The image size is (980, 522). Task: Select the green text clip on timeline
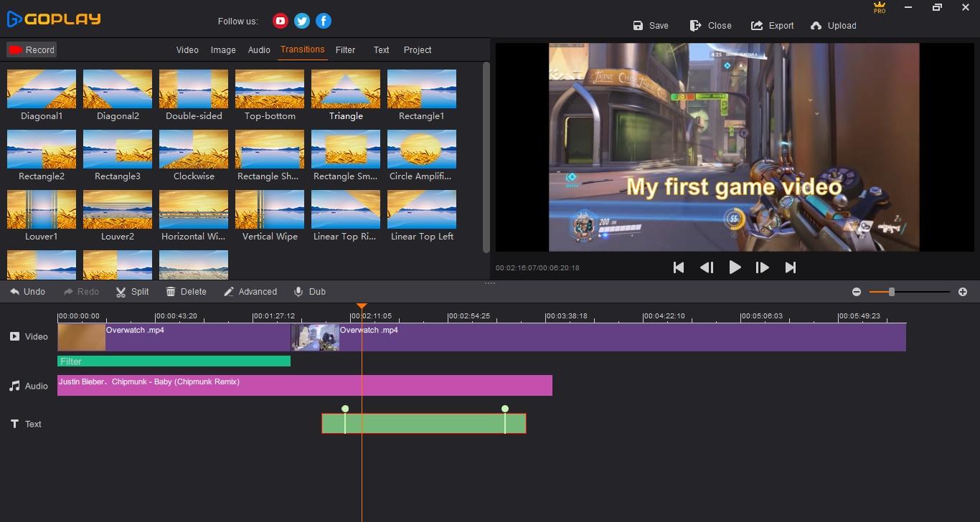click(x=424, y=423)
